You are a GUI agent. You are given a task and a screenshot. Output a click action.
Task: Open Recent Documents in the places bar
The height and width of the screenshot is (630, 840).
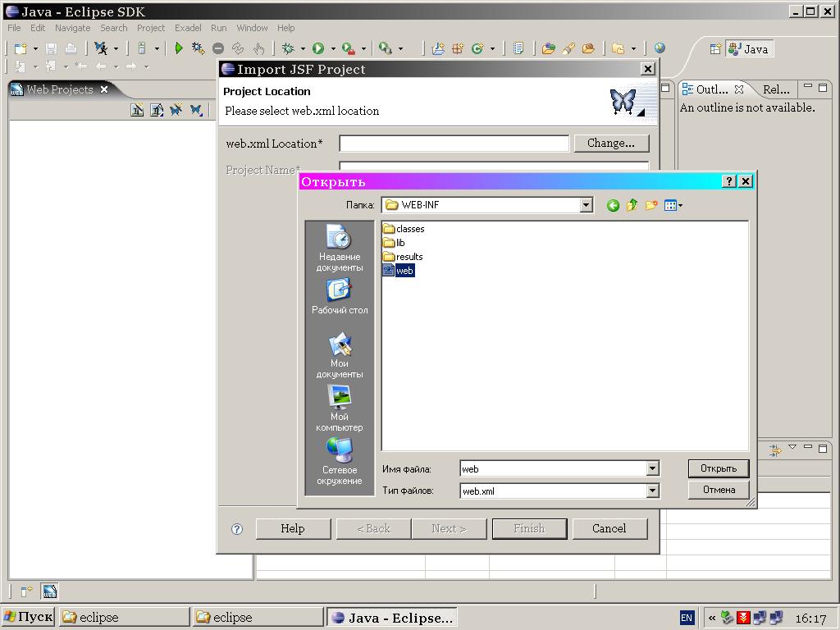pos(339,248)
